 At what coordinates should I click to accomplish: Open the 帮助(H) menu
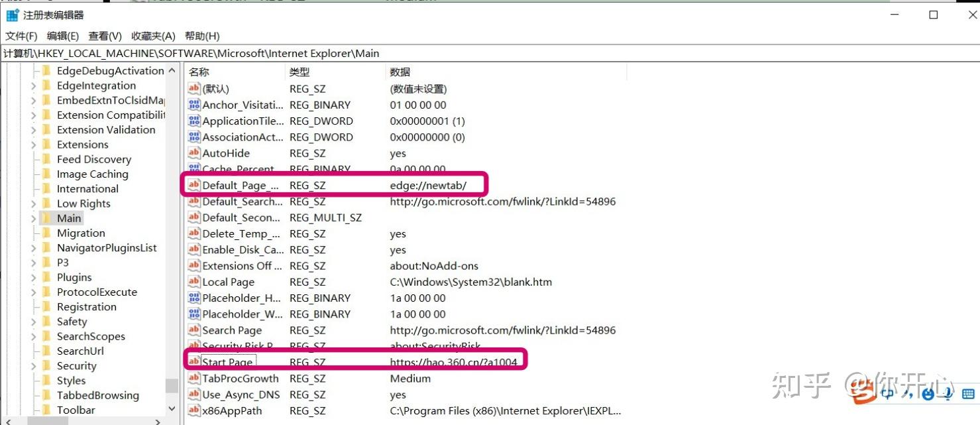click(x=202, y=36)
